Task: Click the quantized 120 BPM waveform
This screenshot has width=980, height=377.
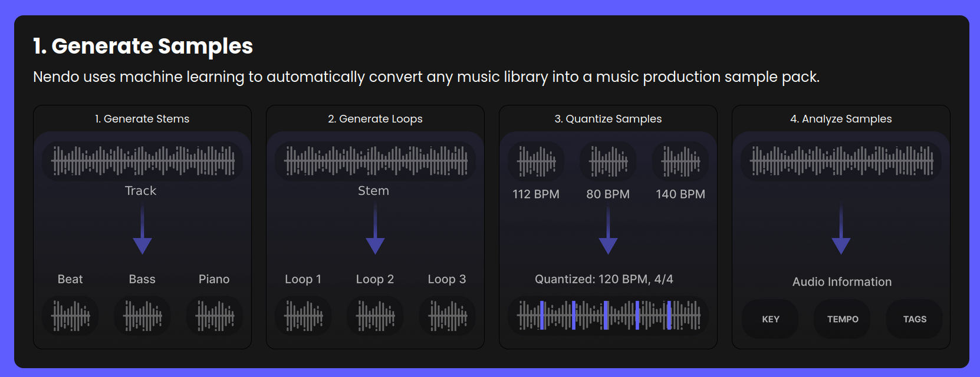Action: tap(609, 315)
